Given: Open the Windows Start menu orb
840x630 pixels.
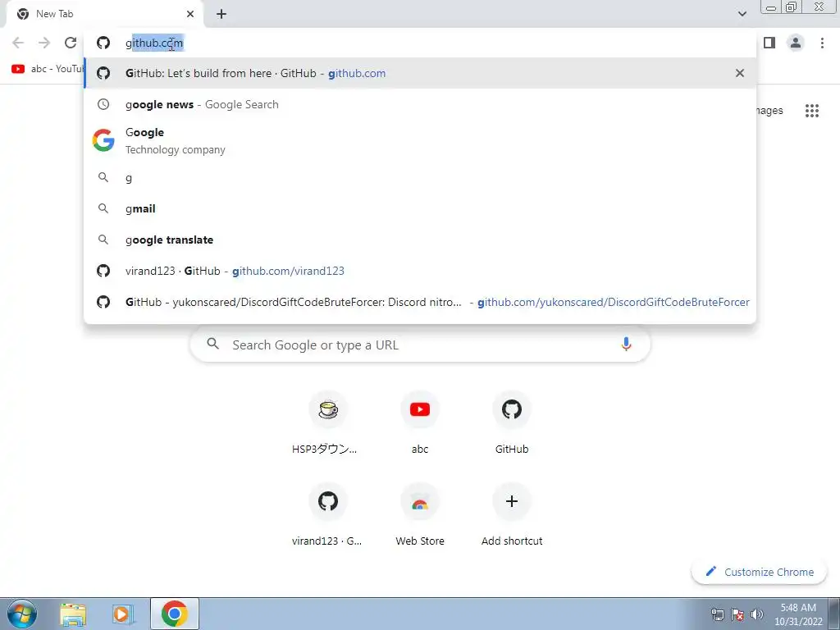Looking at the screenshot, I should tap(22, 614).
